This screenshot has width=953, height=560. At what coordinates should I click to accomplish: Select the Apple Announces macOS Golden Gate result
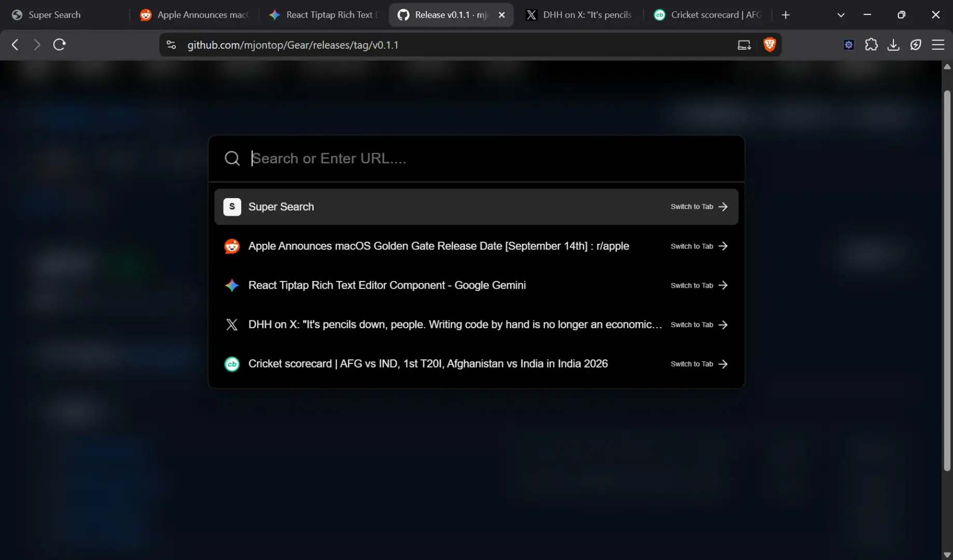[x=476, y=246]
